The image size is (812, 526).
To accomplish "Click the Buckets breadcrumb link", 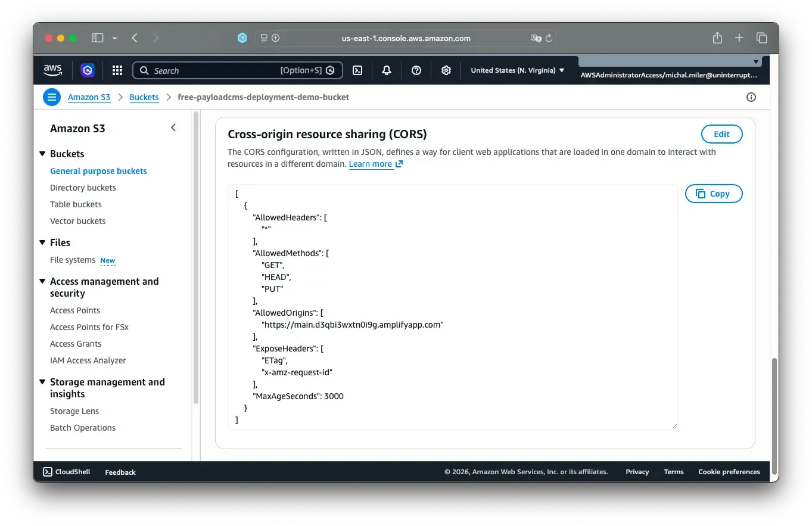I will (x=144, y=97).
